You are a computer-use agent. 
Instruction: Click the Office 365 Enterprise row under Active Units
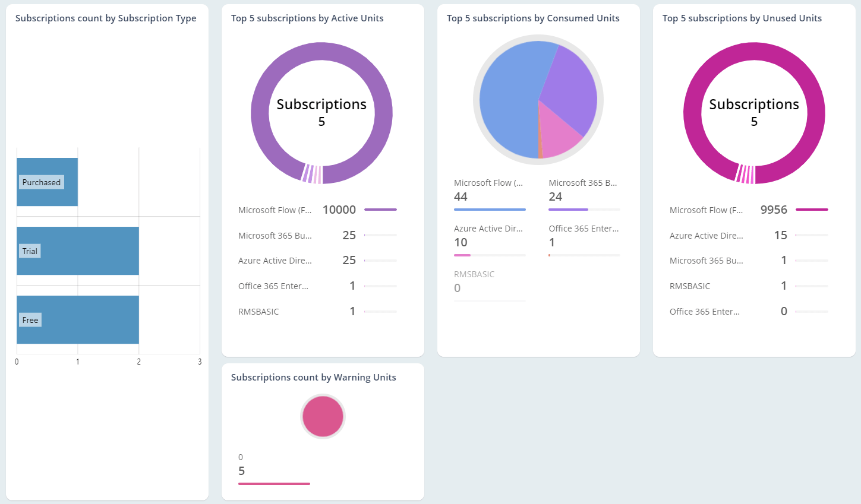tap(273, 286)
